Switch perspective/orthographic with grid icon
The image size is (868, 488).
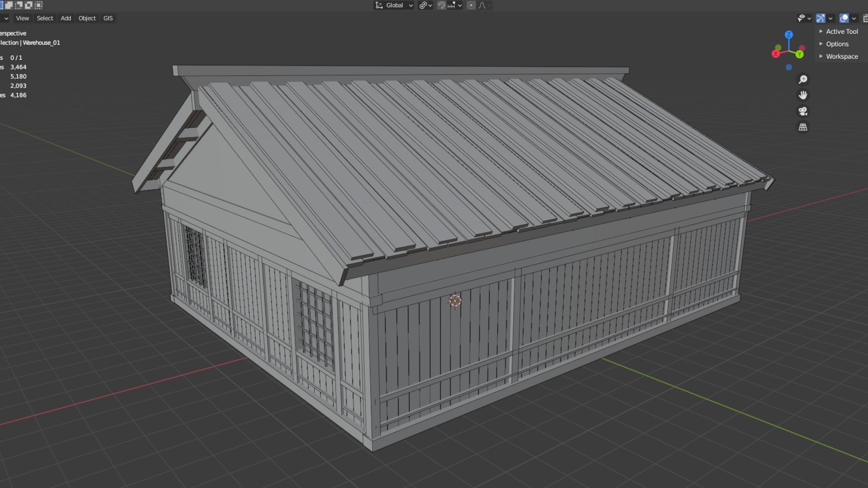(x=803, y=127)
